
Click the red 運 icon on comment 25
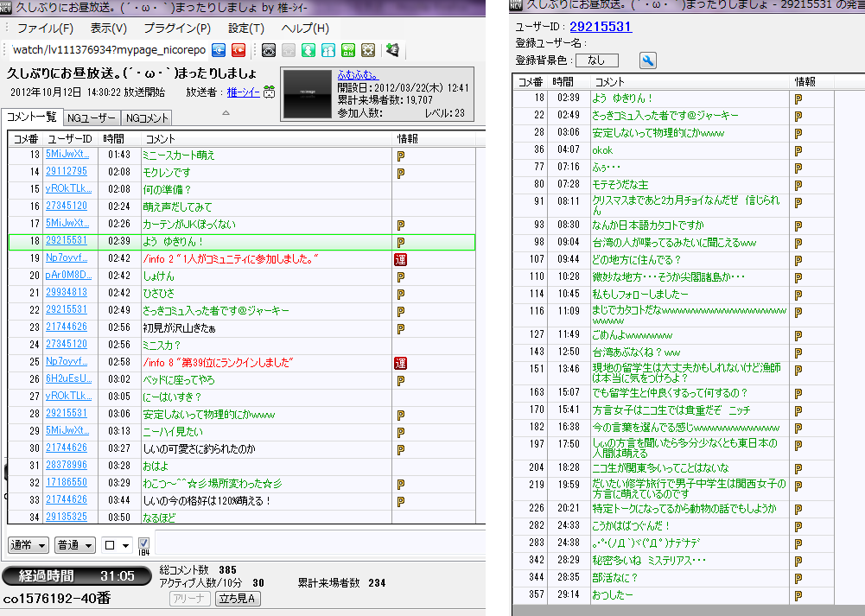tap(400, 363)
